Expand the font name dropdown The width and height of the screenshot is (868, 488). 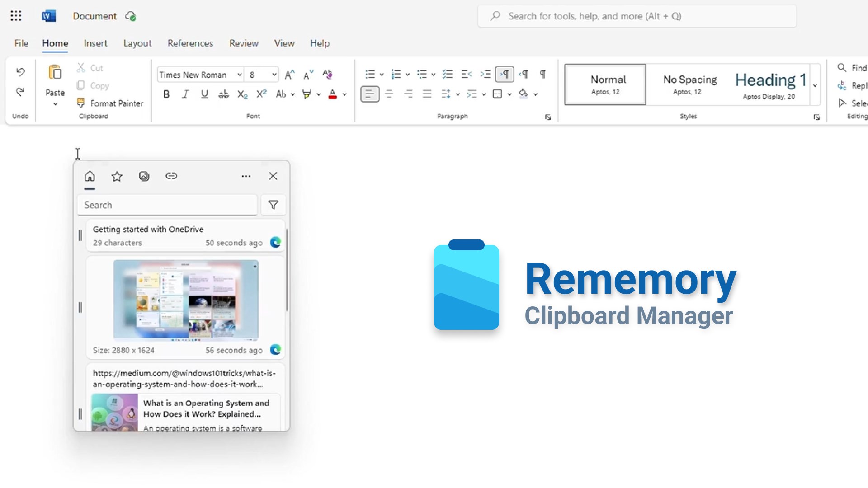239,75
